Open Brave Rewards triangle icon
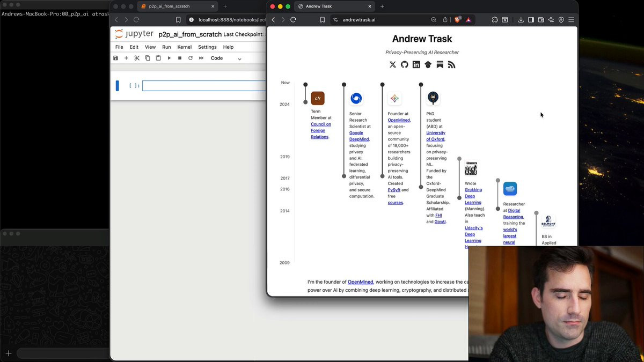This screenshot has width=644, height=362. (x=468, y=20)
